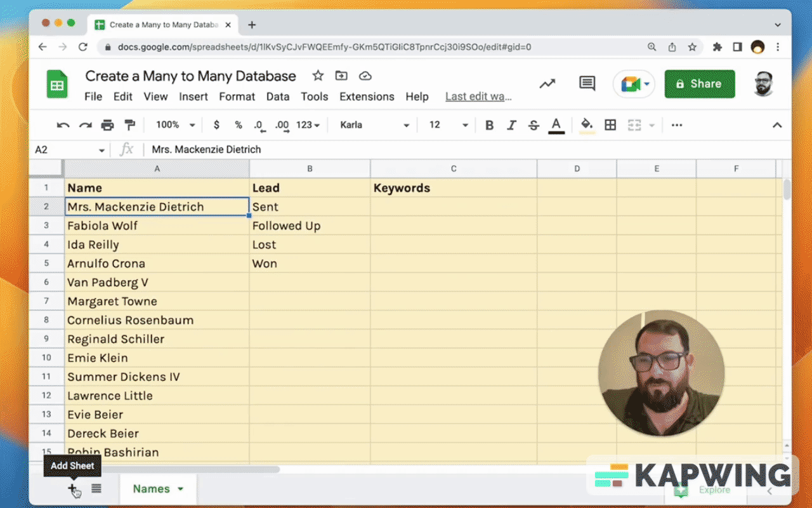Image resolution: width=812 pixels, height=508 pixels.
Task: Select cell containing Fabiola Wolf
Action: tap(157, 226)
